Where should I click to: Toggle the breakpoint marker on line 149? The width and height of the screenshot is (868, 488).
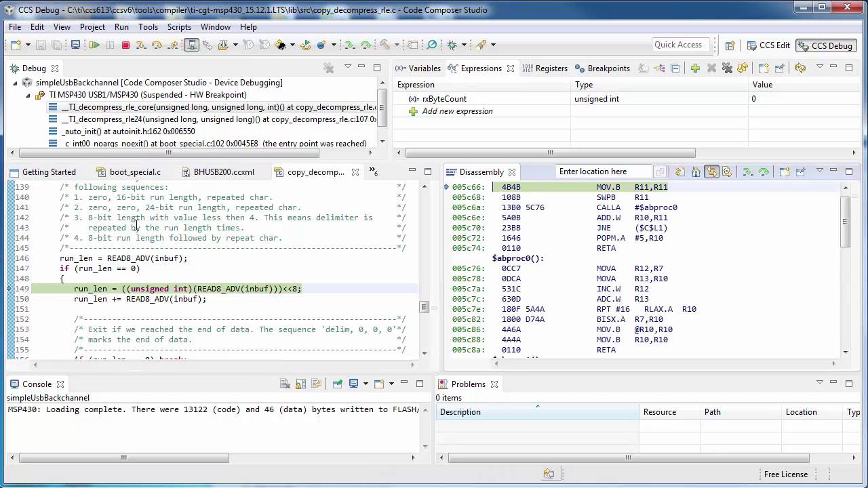9,289
